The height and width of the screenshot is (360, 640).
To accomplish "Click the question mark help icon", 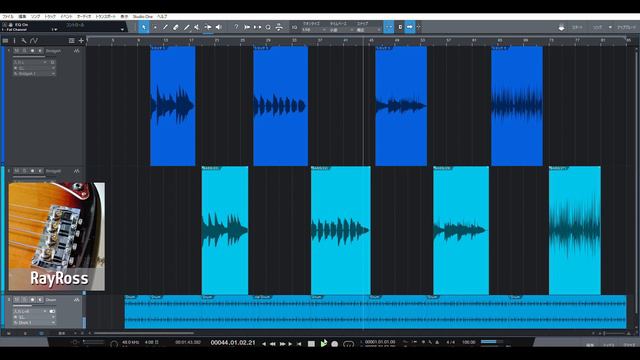I will [x=236, y=27].
